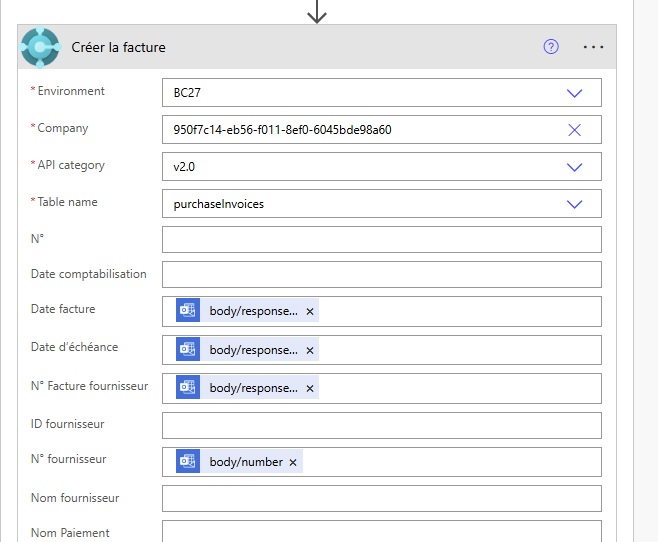The image size is (658, 542).
Task: Remove the body/number token
Action: coord(293,463)
